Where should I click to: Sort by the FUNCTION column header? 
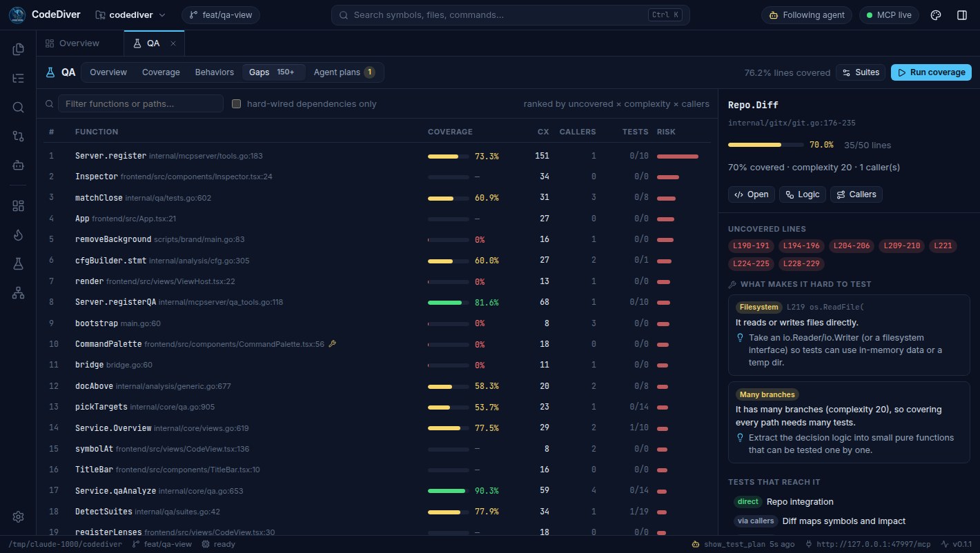pyautogui.click(x=97, y=132)
